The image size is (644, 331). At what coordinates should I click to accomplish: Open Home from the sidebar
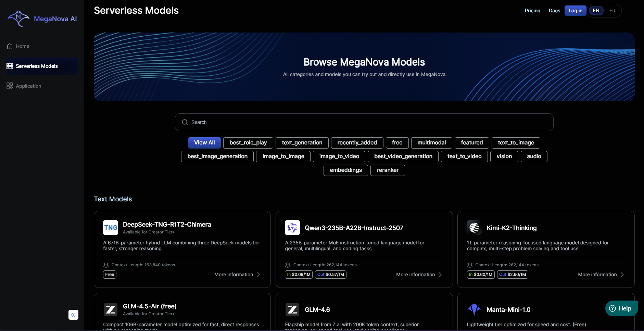[23, 46]
